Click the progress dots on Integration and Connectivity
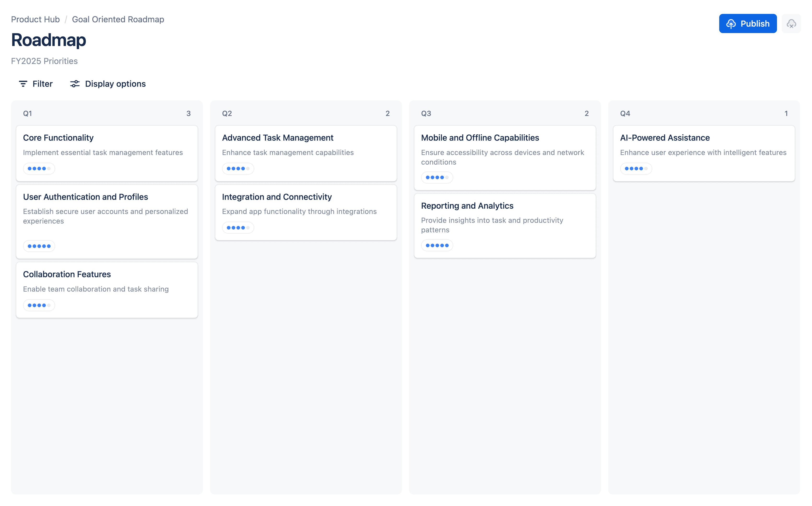 (x=238, y=227)
